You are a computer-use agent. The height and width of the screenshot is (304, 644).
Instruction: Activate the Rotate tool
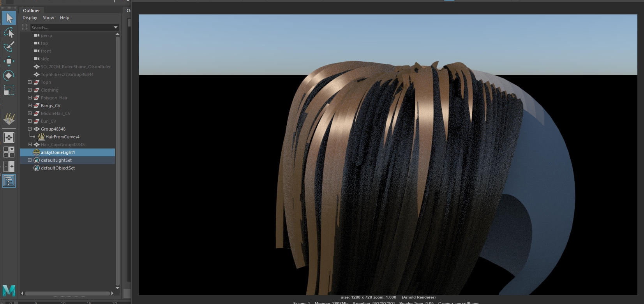tap(9, 75)
